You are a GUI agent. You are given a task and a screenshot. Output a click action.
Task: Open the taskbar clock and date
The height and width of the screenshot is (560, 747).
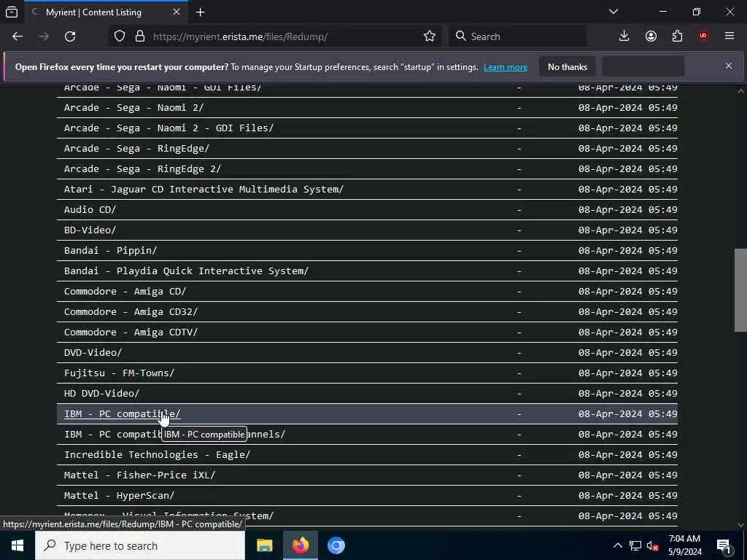684,545
